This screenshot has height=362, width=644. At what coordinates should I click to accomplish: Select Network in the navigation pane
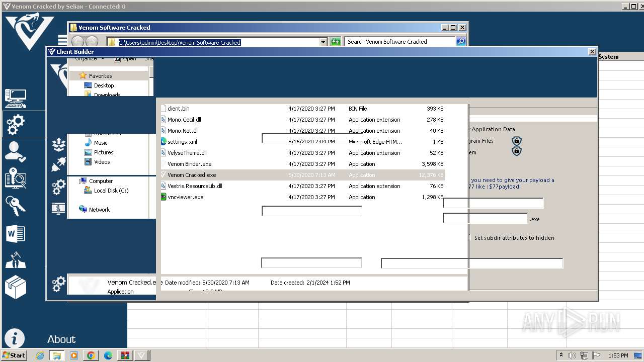click(x=99, y=210)
